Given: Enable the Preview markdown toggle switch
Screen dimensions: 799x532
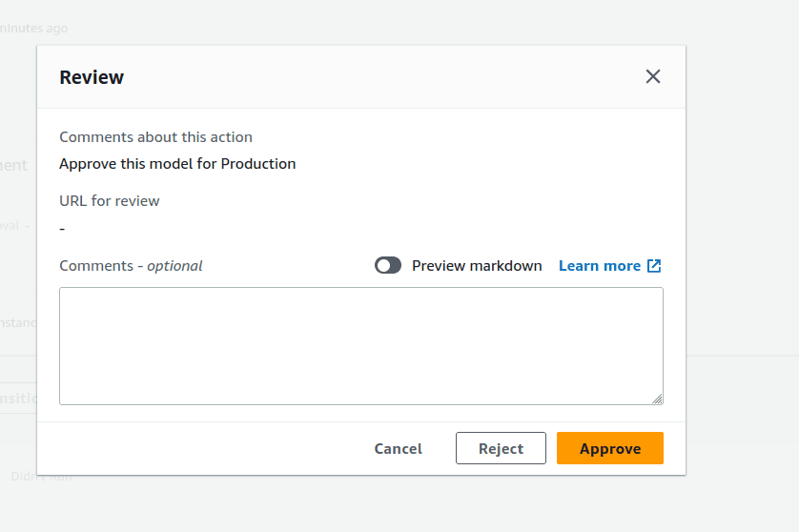Looking at the screenshot, I should pyautogui.click(x=388, y=266).
